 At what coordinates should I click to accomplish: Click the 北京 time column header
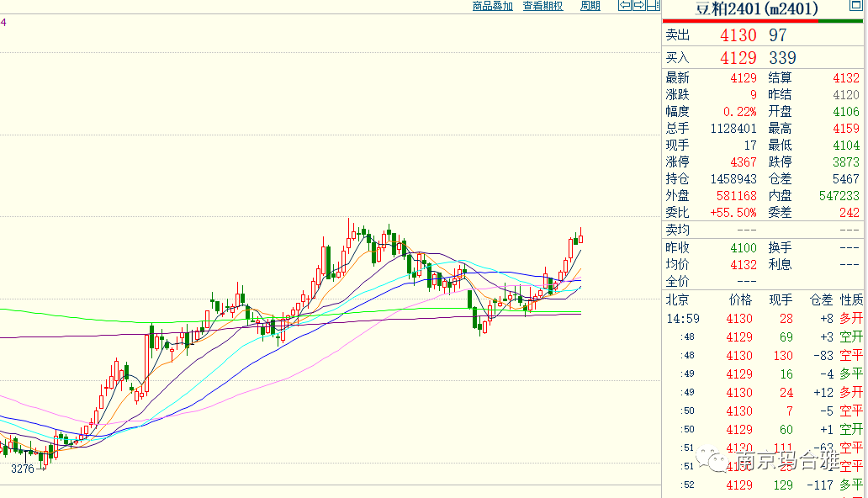677,300
